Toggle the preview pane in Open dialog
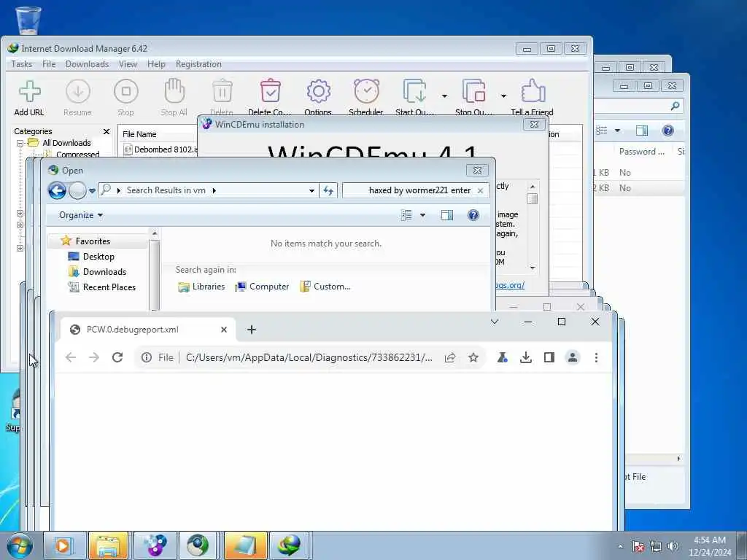The width and height of the screenshot is (747, 560). [447, 215]
